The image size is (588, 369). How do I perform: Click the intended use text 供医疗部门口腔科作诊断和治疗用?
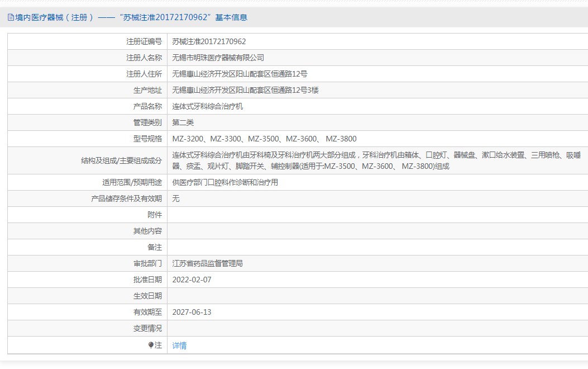pos(225,182)
